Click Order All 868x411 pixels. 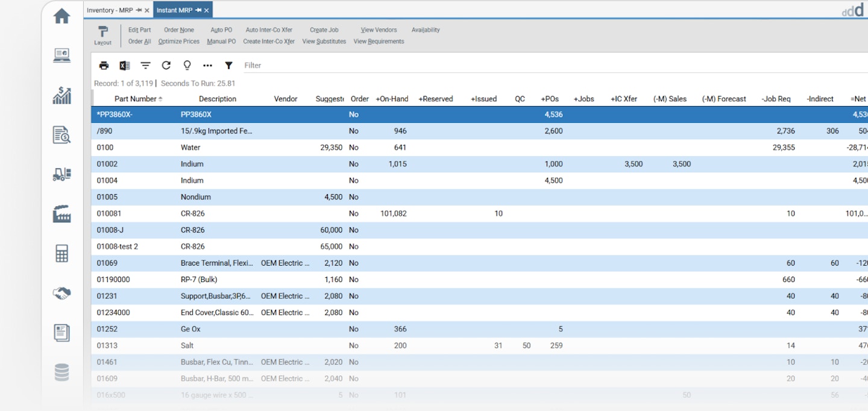tap(140, 42)
